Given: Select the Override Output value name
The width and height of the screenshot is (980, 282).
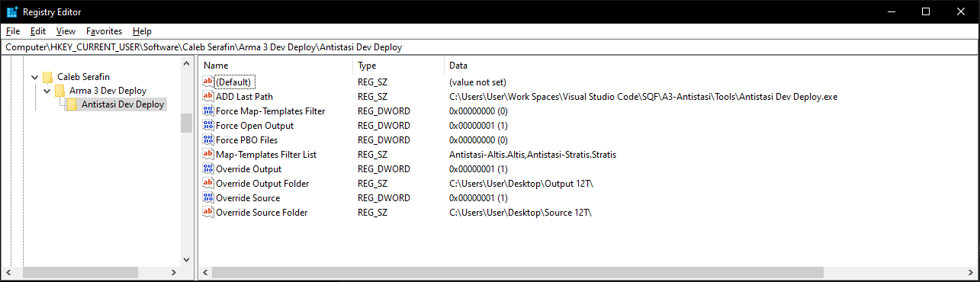Looking at the screenshot, I should (249, 168).
